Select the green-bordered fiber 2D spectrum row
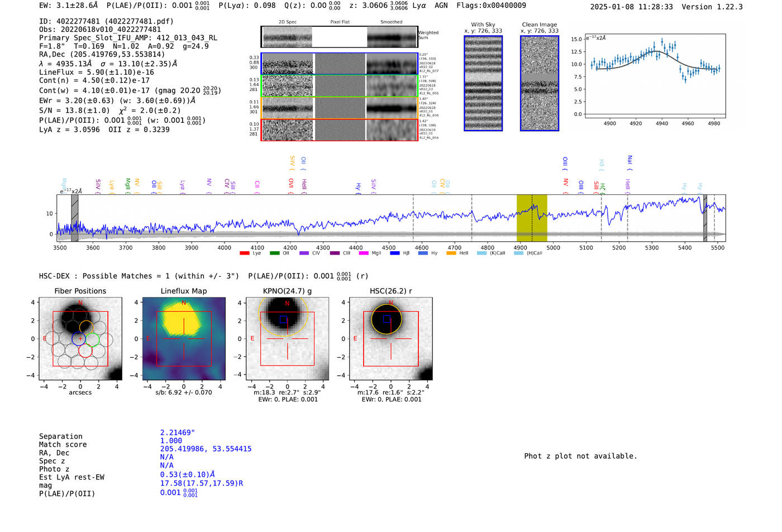 coord(340,86)
